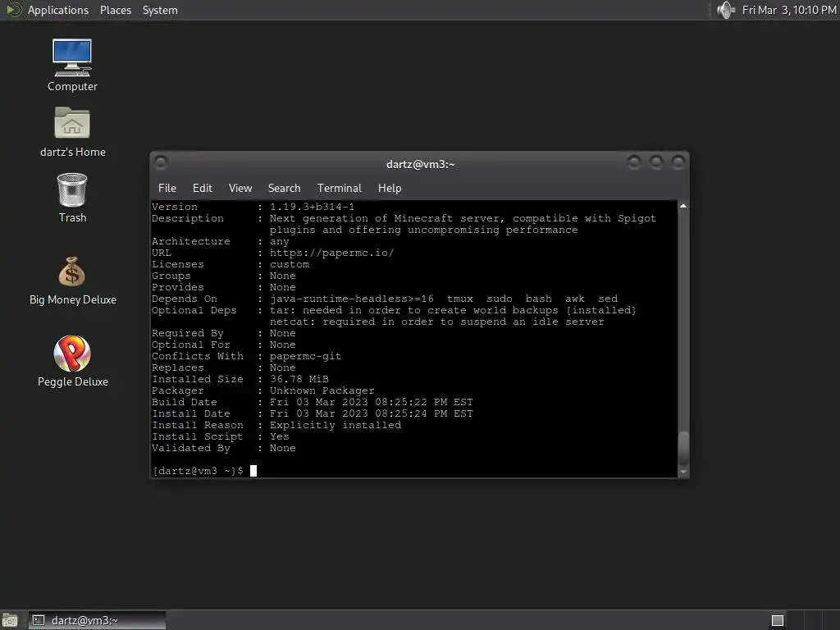Click the volume speaker icon in panel

click(726, 10)
